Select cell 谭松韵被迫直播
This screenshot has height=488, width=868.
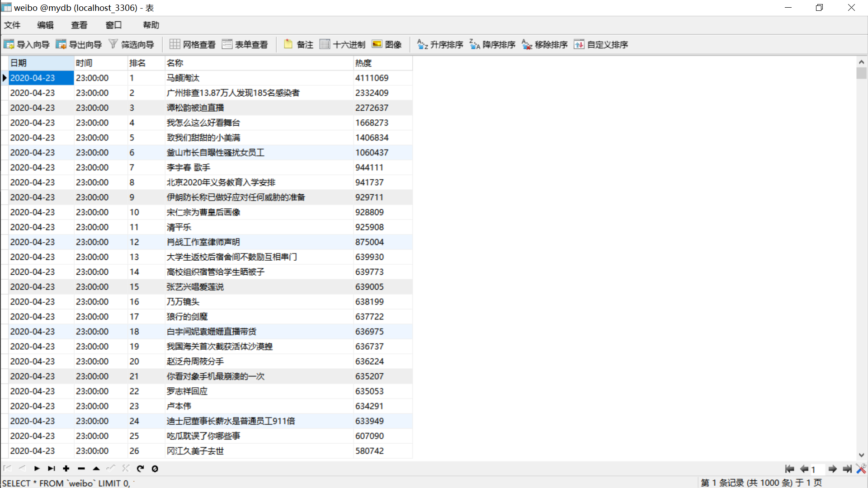(259, 108)
